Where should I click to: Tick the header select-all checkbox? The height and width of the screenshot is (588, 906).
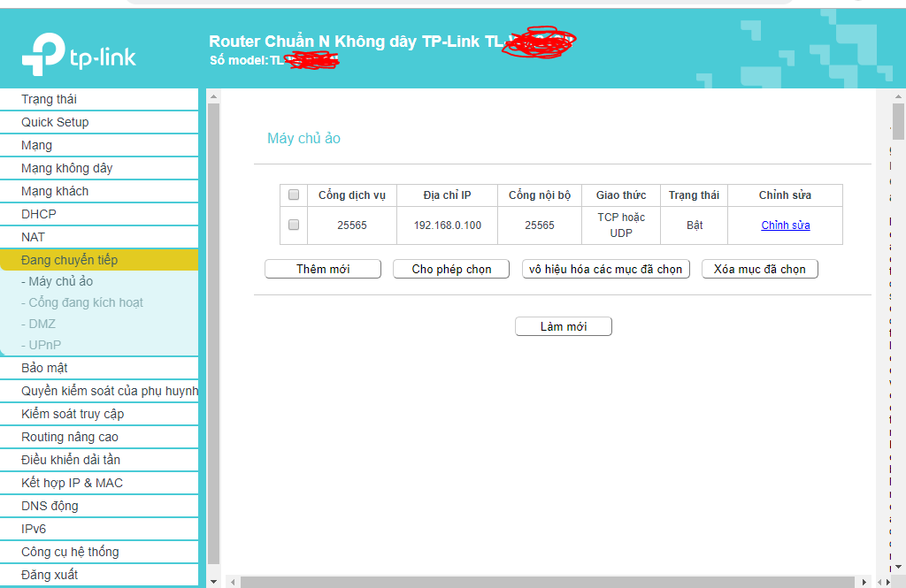[x=294, y=195]
